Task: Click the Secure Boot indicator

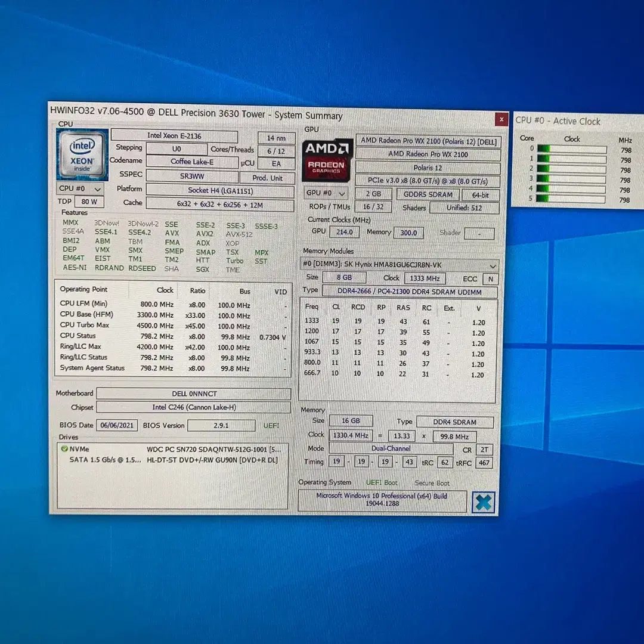Action: 432,483
